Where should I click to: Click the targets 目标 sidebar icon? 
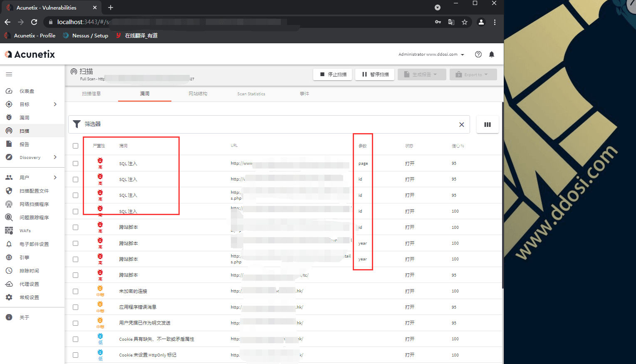tap(9, 104)
